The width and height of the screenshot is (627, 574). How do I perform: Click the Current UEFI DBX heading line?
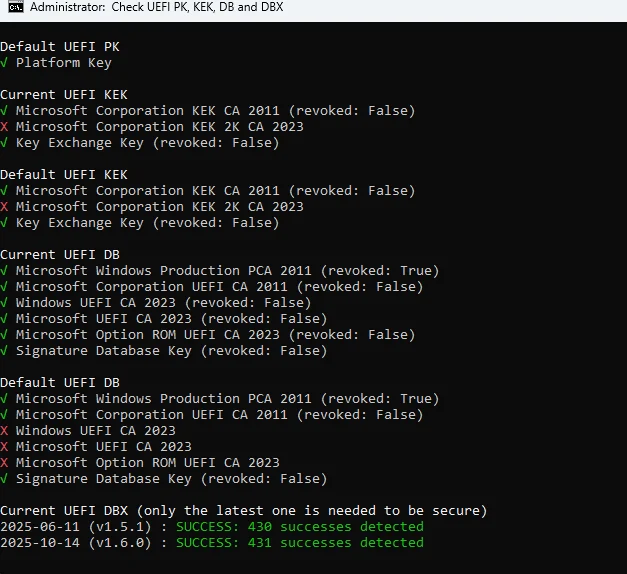point(244,511)
